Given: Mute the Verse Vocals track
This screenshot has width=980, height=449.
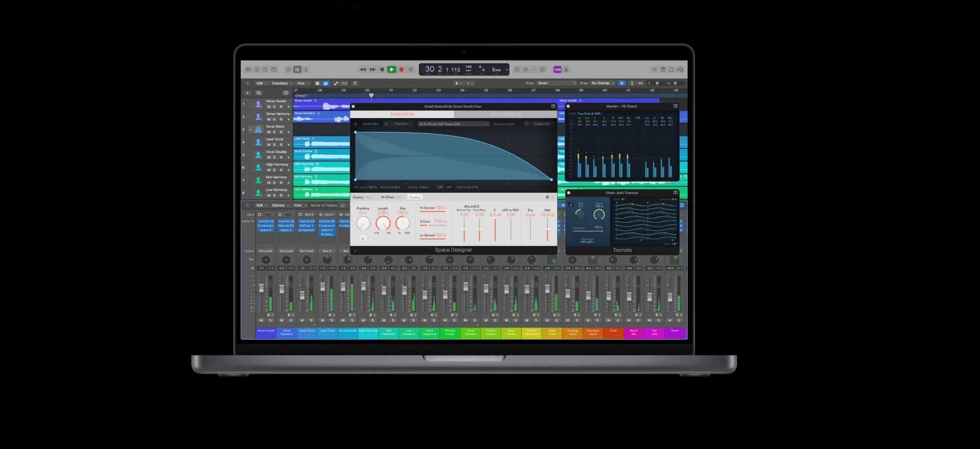Looking at the screenshot, I should tap(269, 107).
